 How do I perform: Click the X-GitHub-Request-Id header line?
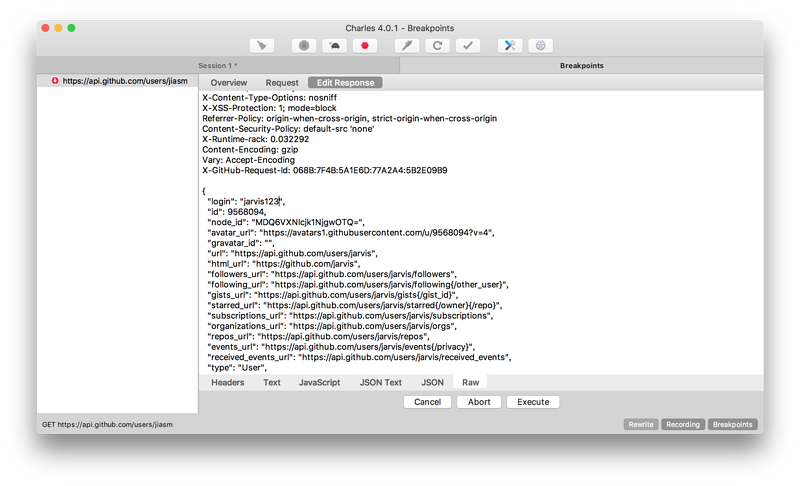tap(324, 170)
